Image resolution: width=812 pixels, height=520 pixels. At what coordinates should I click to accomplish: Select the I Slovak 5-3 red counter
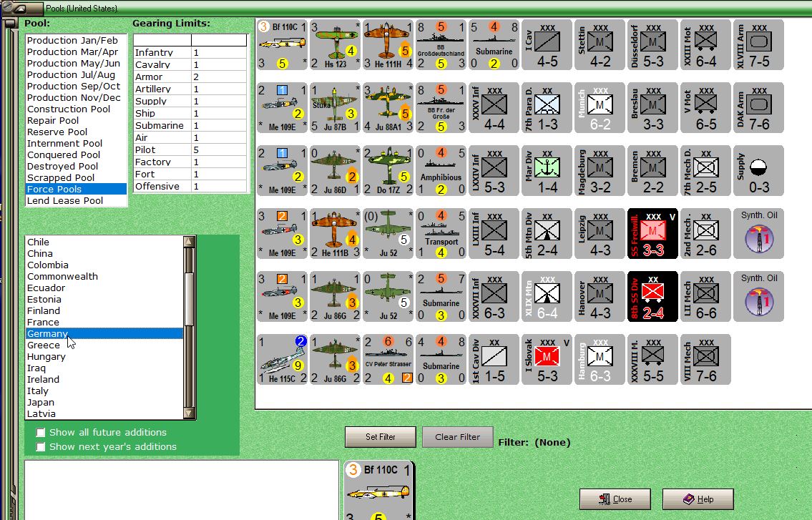pyautogui.click(x=547, y=360)
